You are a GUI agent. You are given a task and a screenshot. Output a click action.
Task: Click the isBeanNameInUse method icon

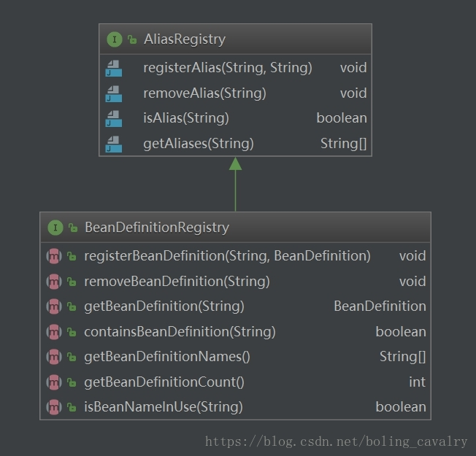point(53,407)
